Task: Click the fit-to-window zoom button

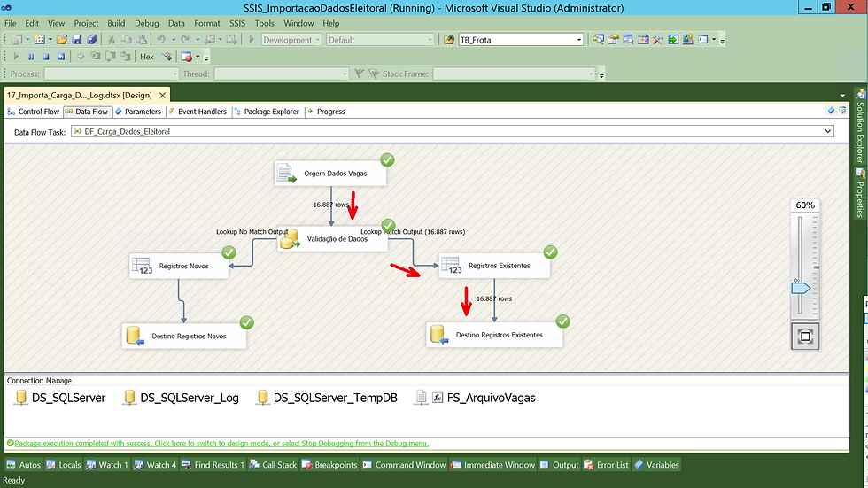Action: click(805, 337)
